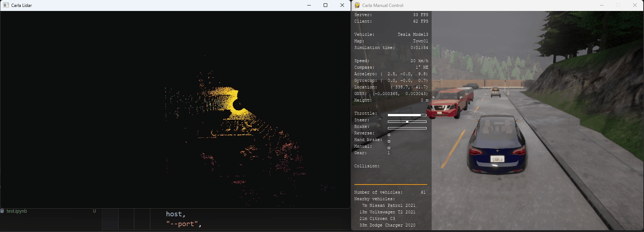The width and height of the screenshot is (644, 232).
Task: Click the Brake level bar
Action: click(x=407, y=128)
